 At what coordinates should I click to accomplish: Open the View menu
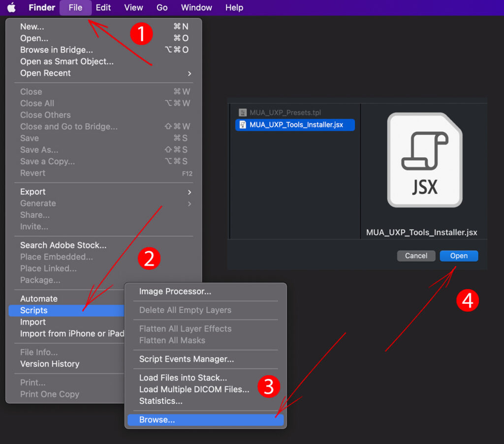[133, 7]
